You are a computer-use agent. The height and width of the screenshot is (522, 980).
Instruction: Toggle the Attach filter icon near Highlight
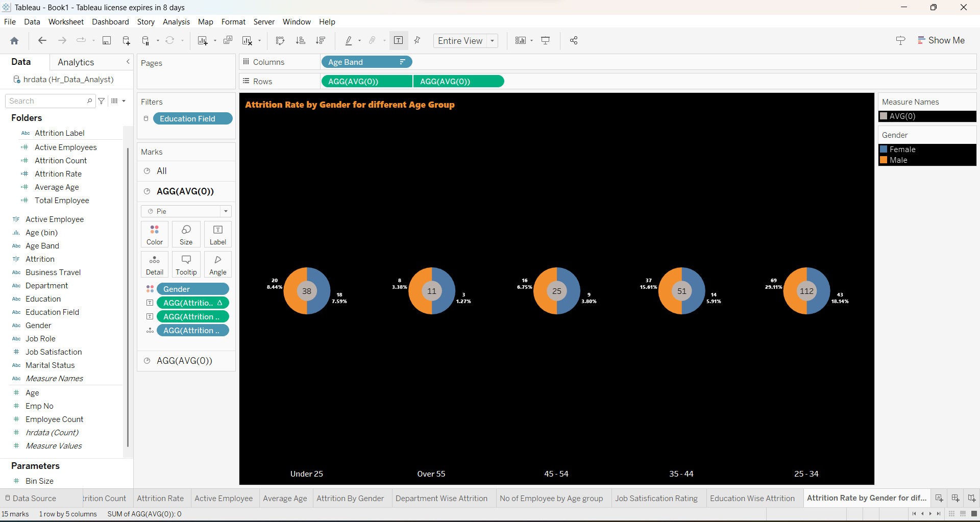[373, 40]
